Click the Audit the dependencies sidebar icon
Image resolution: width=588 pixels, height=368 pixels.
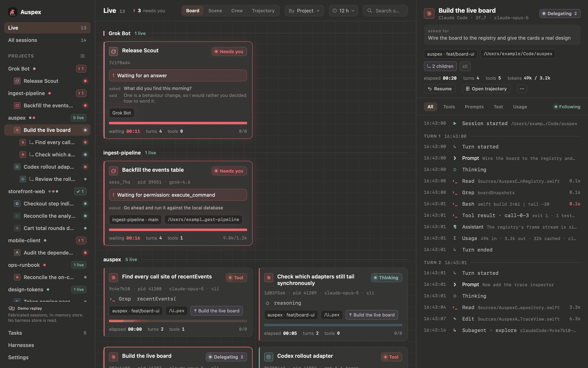coord(17,253)
